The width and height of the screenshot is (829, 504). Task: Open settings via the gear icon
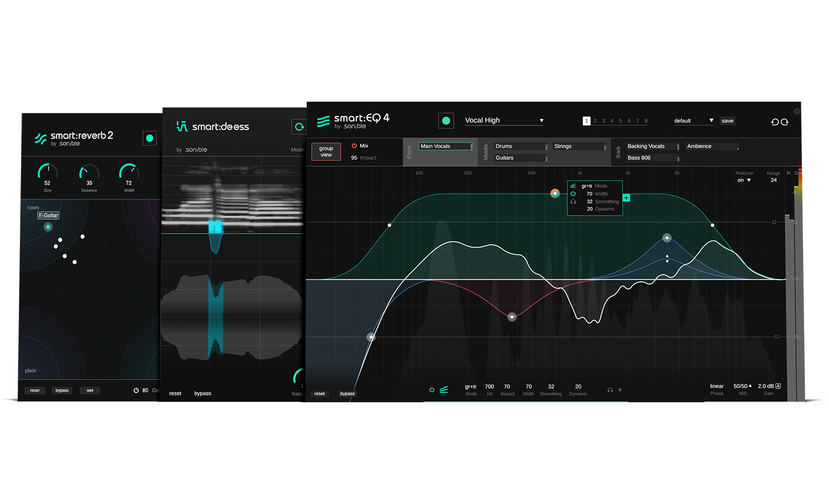point(797,111)
